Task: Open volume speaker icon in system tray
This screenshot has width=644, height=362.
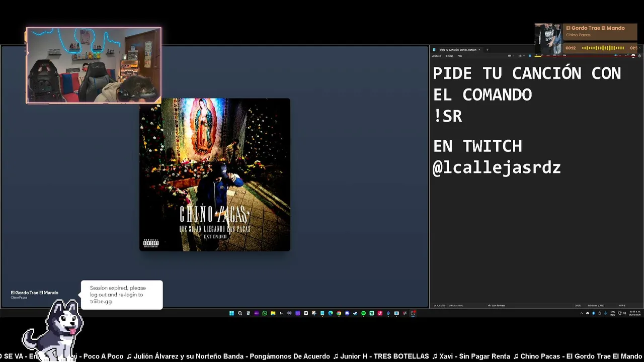Action: [x=624, y=313]
